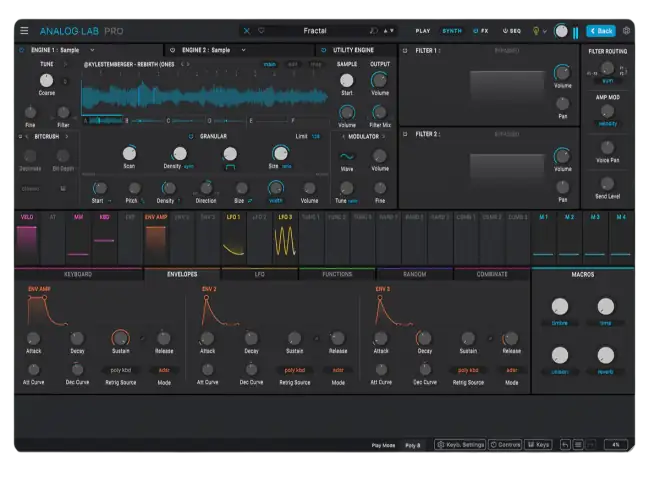Click sample slot A thumbnail
The height and width of the screenshot is (477, 660).
[104, 120]
